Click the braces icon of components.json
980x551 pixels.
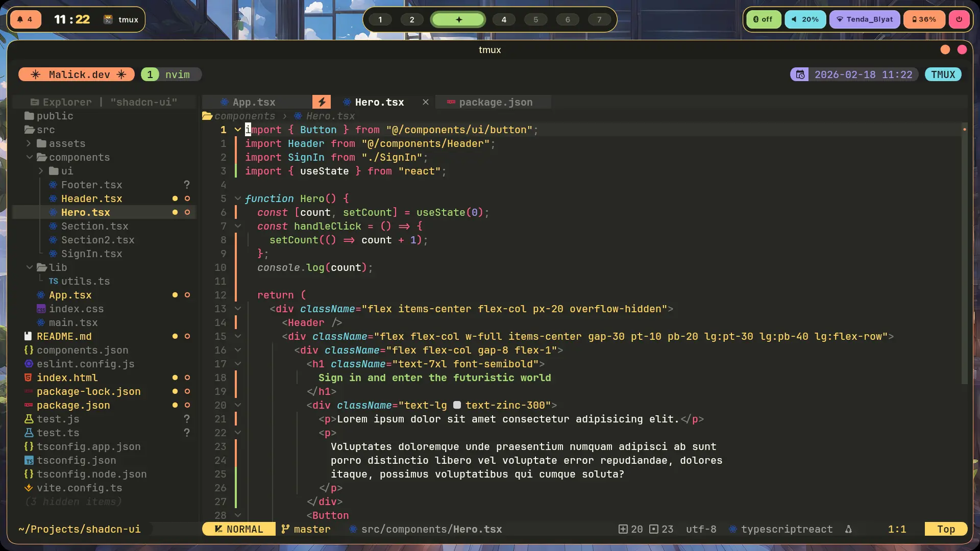(x=29, y=350)
